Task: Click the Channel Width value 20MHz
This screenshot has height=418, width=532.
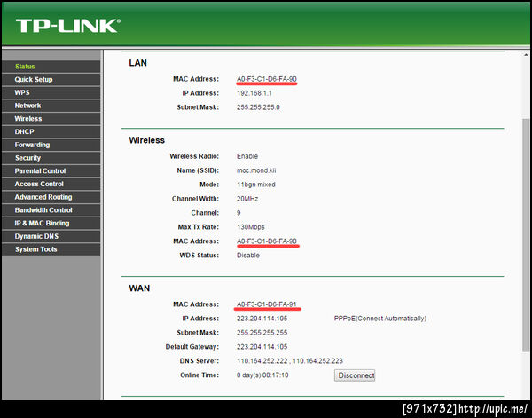Action: [x=247, y=199]
